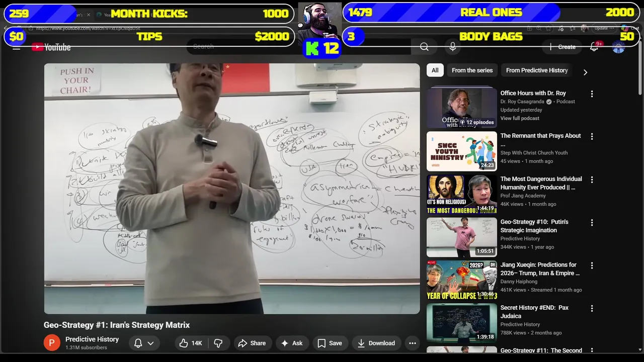Go to the YouTube home logo
Viewport: 644px width, 362px height.
(x=51, y=47)
